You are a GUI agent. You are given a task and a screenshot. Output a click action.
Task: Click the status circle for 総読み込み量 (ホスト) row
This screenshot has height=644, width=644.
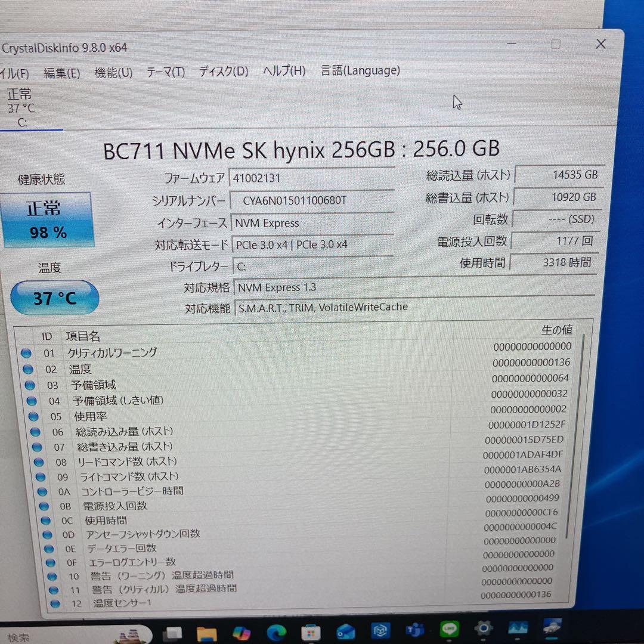tap(35, 432)
